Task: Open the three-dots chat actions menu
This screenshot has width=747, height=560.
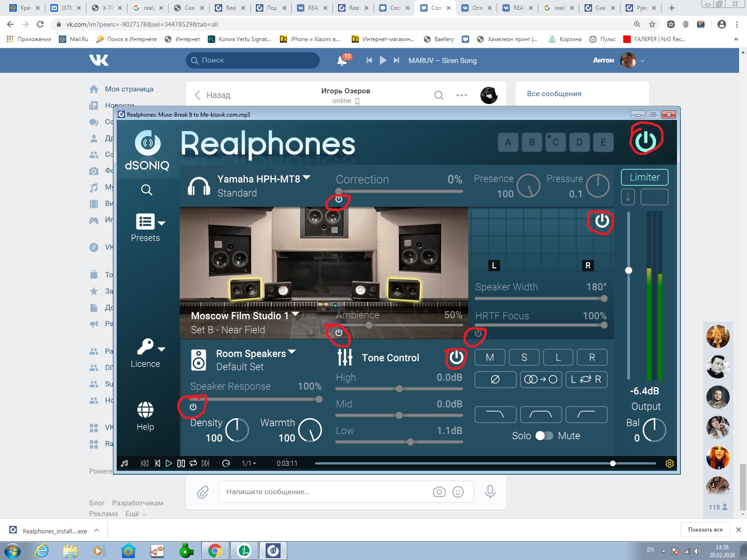Action: click(462, 95)
